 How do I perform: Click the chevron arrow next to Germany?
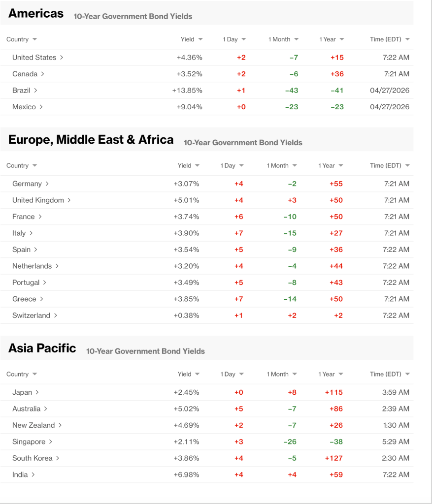pyautogui.click(x=47, y=184)
